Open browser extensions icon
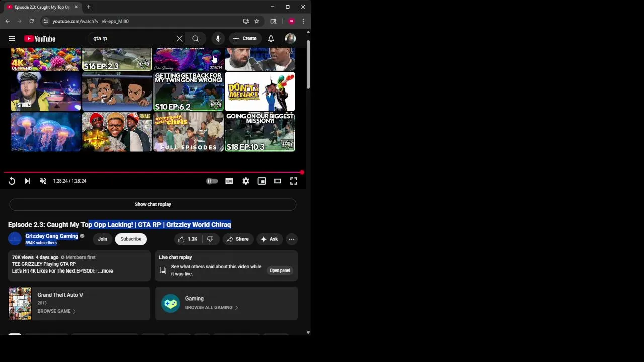Viewport: 644px width, 362px height. [x=273, y=21]
